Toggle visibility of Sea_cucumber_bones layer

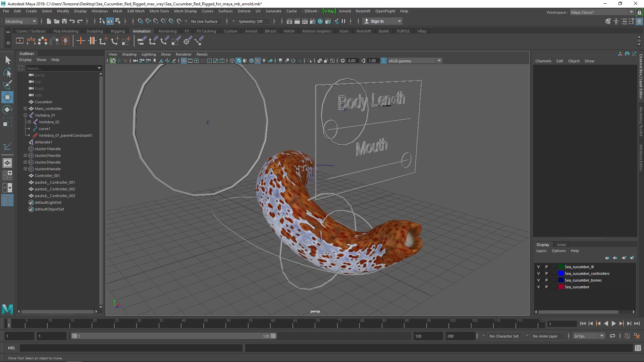coord(538,280)
